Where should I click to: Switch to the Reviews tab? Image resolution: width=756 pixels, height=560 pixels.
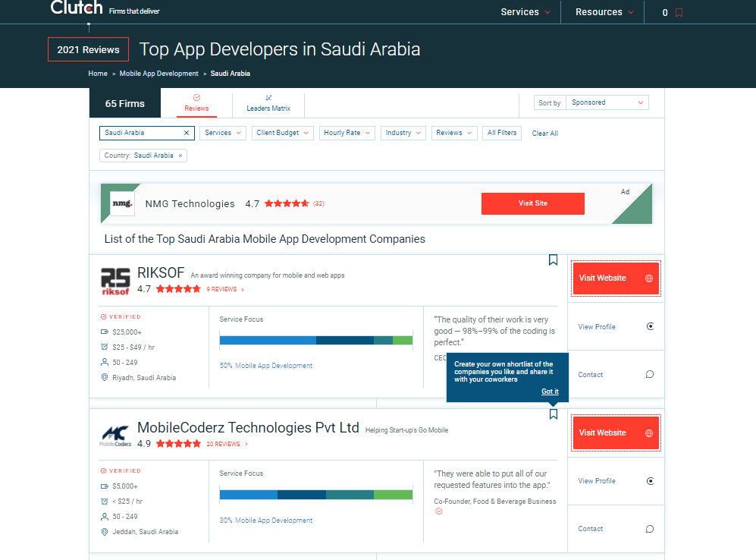click(196, 102)
